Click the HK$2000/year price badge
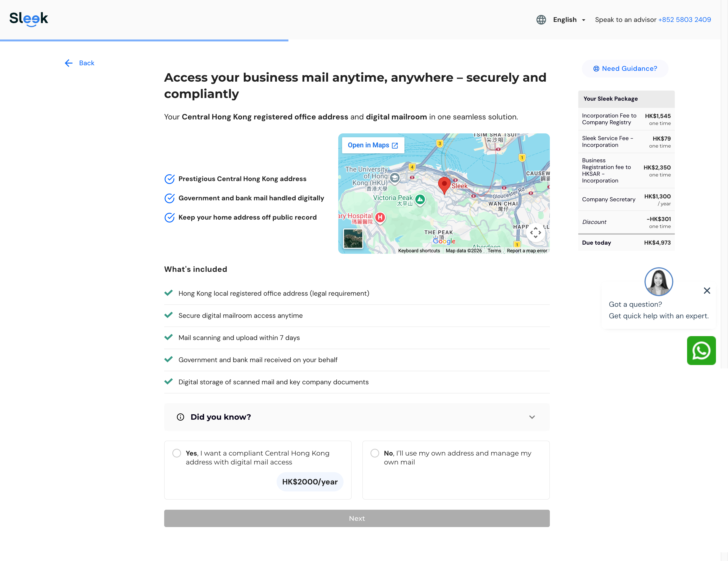Screen dimensions: 728x561 click(310, 482)
